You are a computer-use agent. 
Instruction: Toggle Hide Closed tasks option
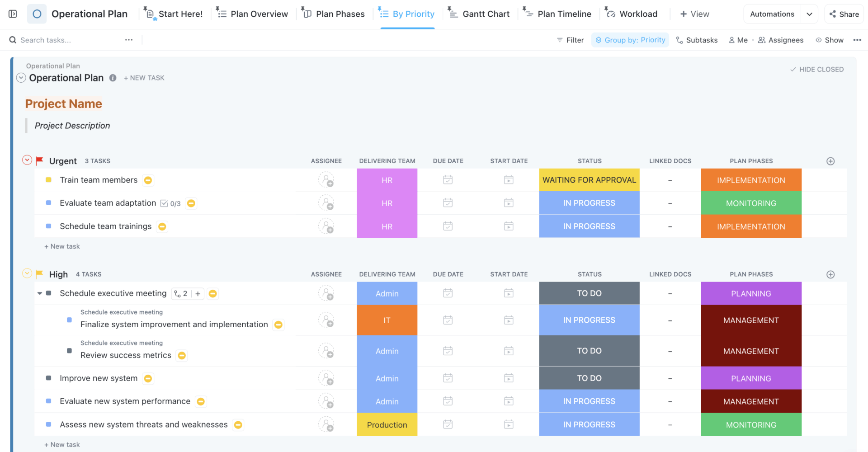pos(816,69)
